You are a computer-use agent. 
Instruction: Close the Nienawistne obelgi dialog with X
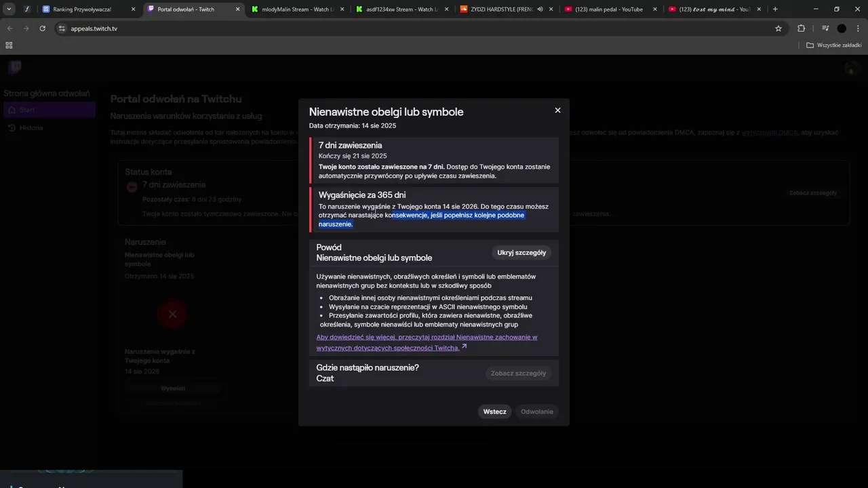pos(557,110)
